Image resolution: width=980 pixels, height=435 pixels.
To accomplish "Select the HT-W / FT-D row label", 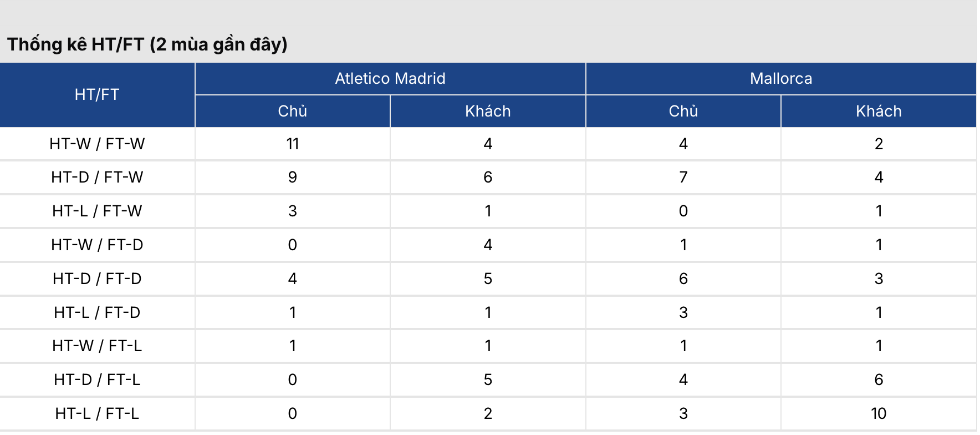I will 97,245.
